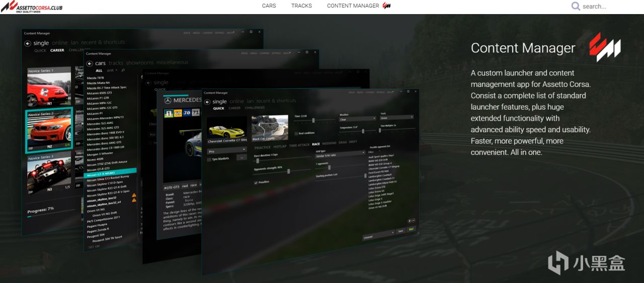Viewport: 644px width, 283px height.
Task: Click the plus icon below the opponents list
Action: click(409, 221)
